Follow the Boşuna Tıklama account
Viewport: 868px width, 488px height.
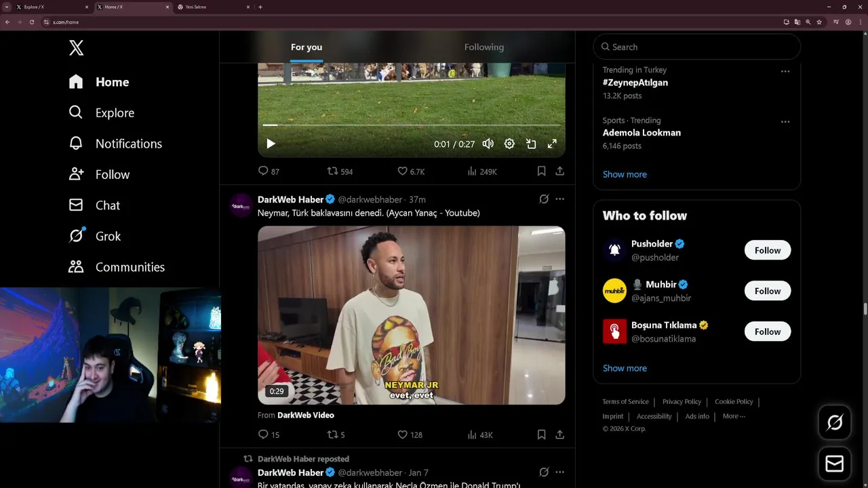(x=768, y=331)
